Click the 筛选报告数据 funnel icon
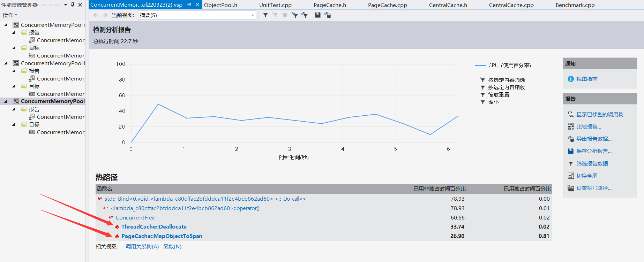The width and height of the screenshot is (644, 262). (x=571, y=163)
